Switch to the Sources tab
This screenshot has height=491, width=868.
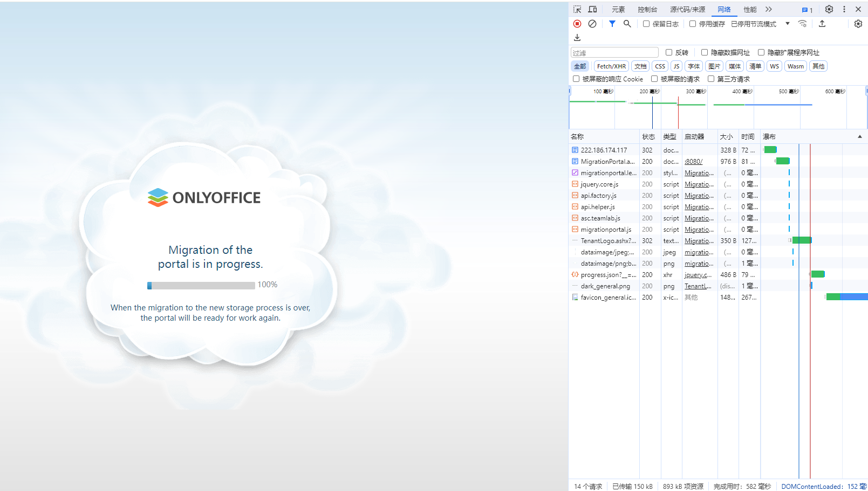[688, 9]
